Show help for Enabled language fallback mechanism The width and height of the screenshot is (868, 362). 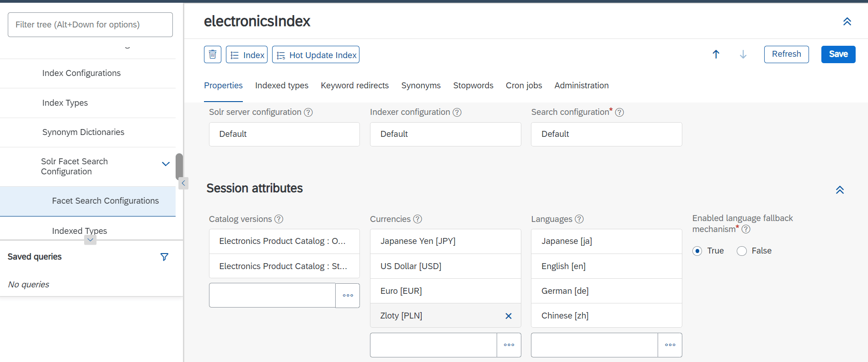tap(746, 229)
